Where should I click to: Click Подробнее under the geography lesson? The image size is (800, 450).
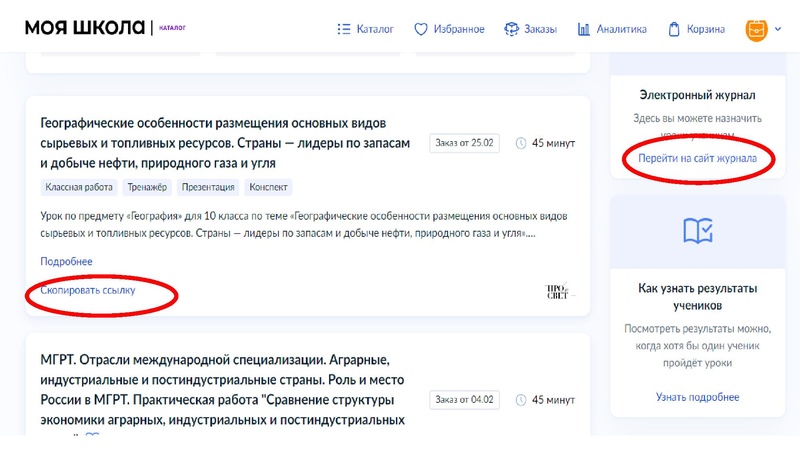coord(66,261)
